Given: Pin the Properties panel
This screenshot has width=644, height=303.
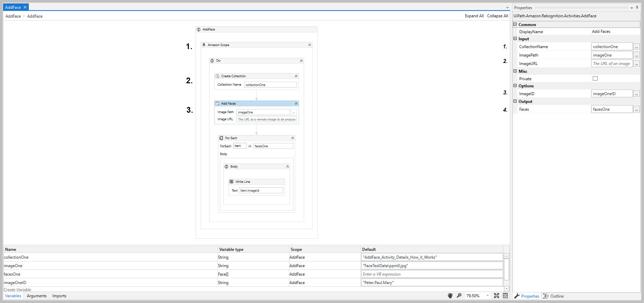Looking at the screenshot, I should tap(637, 7).
